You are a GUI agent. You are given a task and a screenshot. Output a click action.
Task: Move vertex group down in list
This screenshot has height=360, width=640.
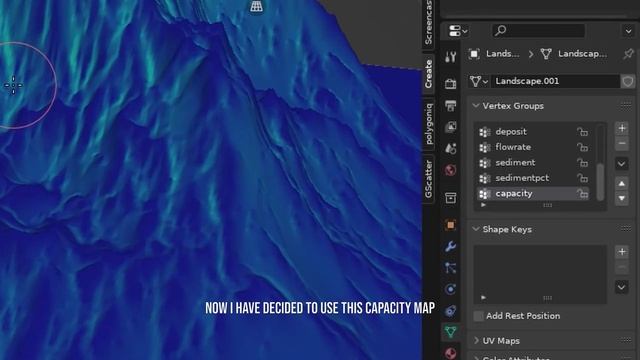pos(622,198)
